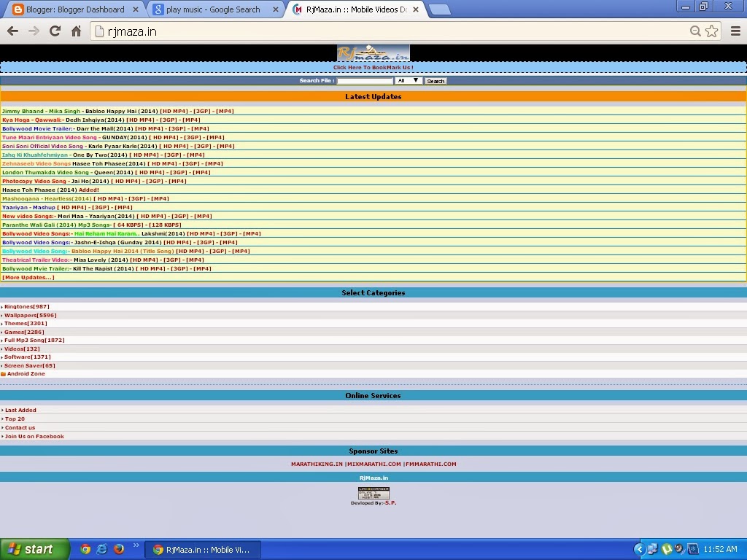Image resolution: width=747 pixels, height=560 pixels.
Task: Open the Games[2286] category
Action: point(24,332)
